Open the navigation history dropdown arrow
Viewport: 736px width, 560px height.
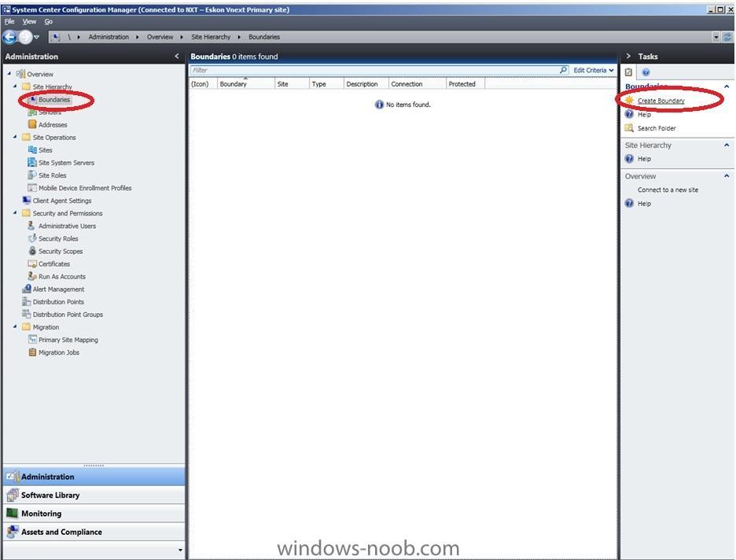37,37
